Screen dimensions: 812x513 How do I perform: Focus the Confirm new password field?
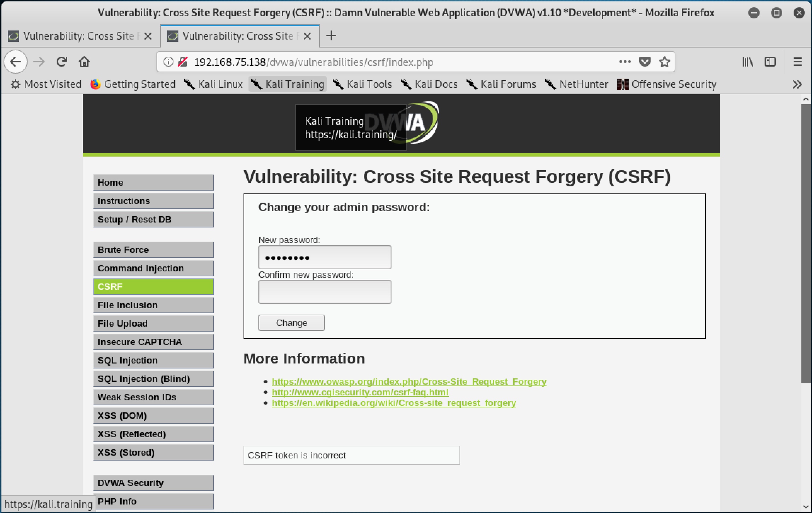pyautogui.click(x=325, y=292)
